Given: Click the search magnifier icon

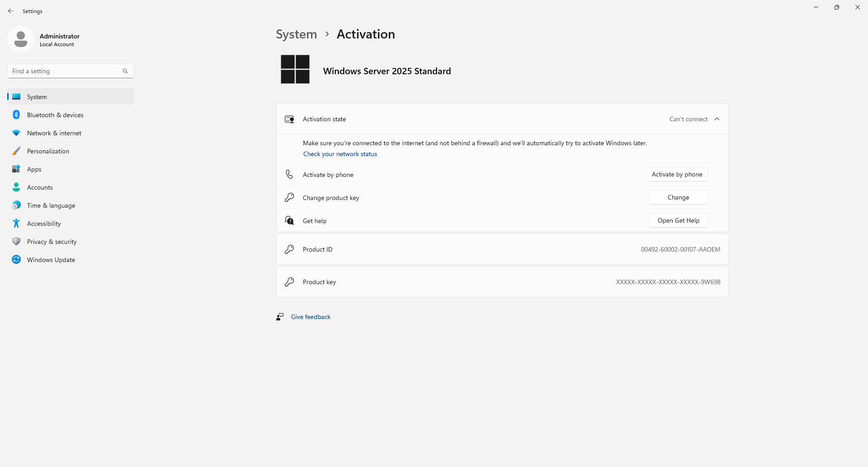Looking at the screenshot, I should pos(125,71).
